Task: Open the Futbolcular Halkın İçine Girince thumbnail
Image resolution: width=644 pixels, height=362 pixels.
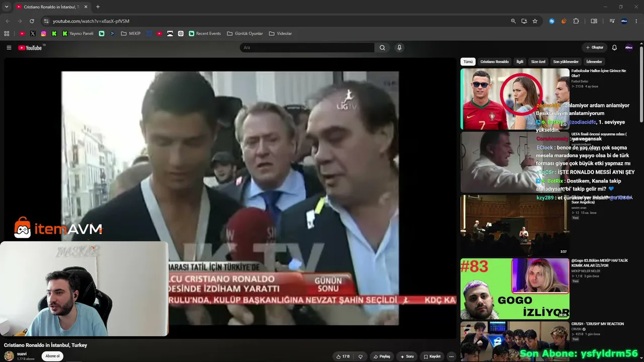Action: click(515, 99)
